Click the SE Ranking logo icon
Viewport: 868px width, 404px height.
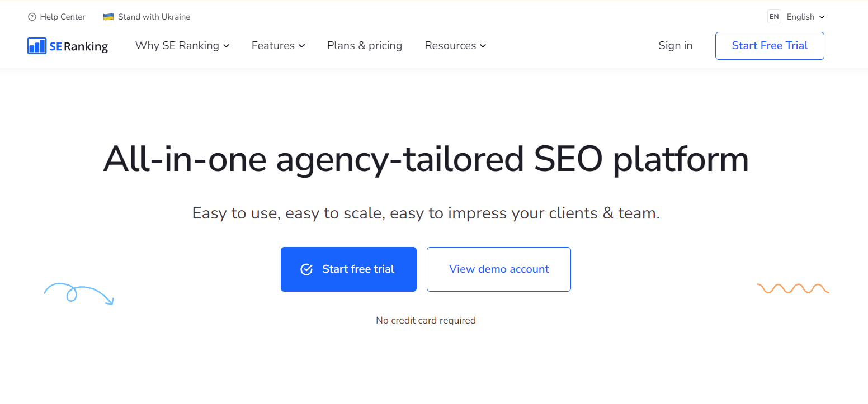36,46
